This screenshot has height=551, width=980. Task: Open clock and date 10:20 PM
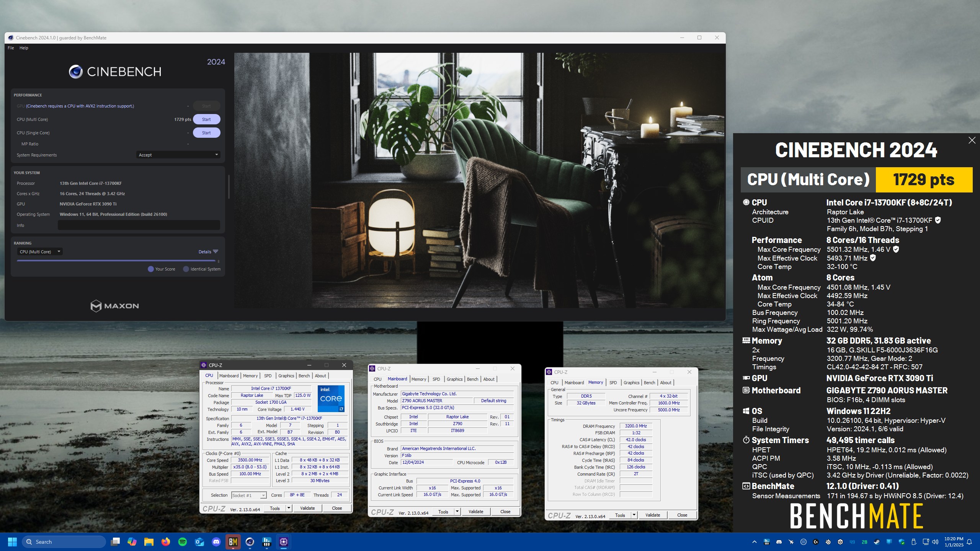click(x=954, y=542)
